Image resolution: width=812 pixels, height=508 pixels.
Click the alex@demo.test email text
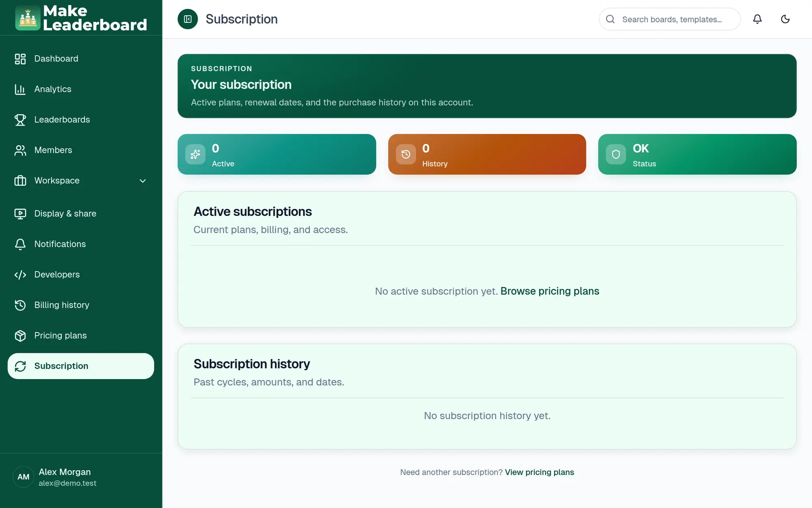(67, 483)
